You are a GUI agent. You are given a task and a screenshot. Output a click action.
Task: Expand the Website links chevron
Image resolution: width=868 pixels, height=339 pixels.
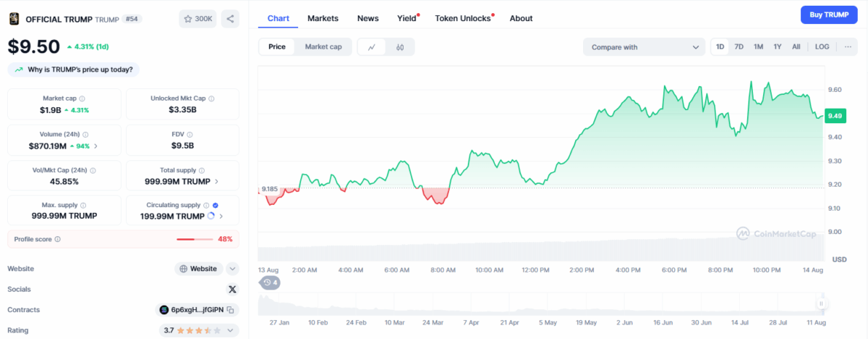coord(232,269)
